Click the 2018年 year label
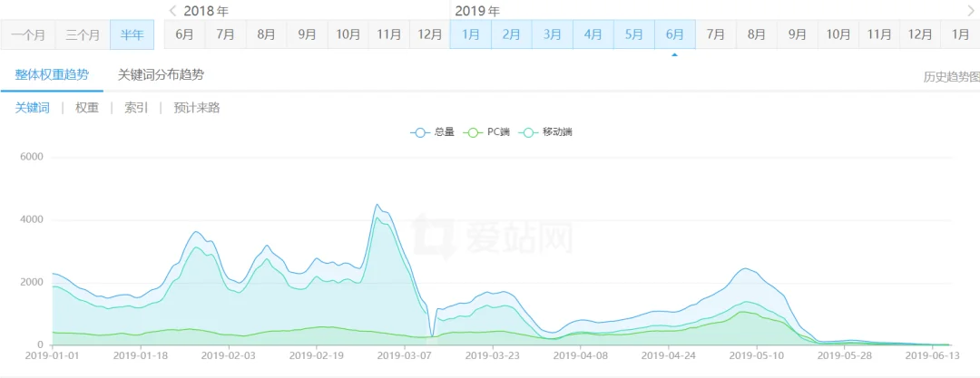The width and height of the screenshot is (980, 378). (204, 11)
